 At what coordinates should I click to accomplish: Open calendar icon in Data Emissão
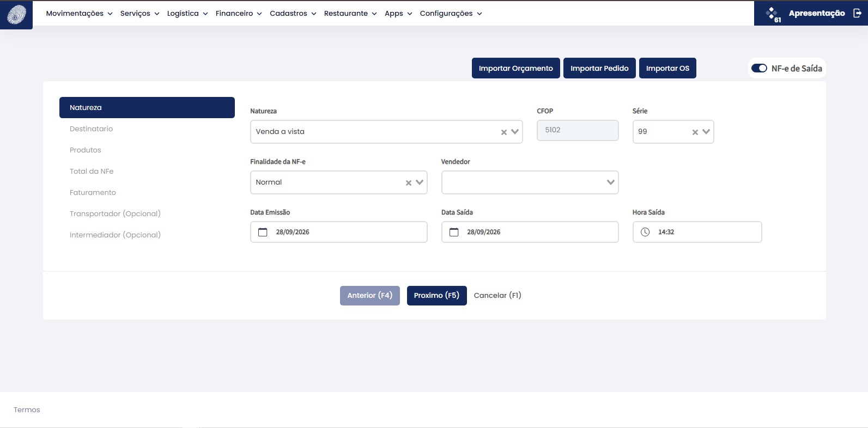pyautogui.click(x=263, y=232)
